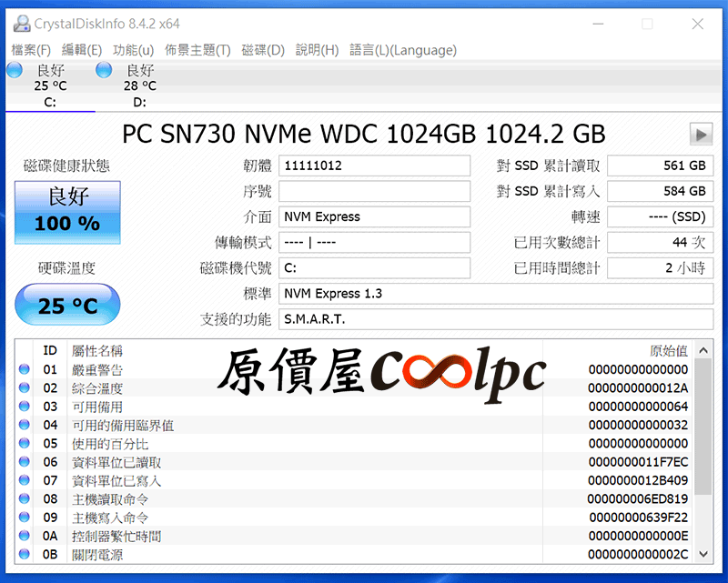Click status dot for attribute 0B 關閉電源
The image size is (728, 583).
tap(25, 554)
